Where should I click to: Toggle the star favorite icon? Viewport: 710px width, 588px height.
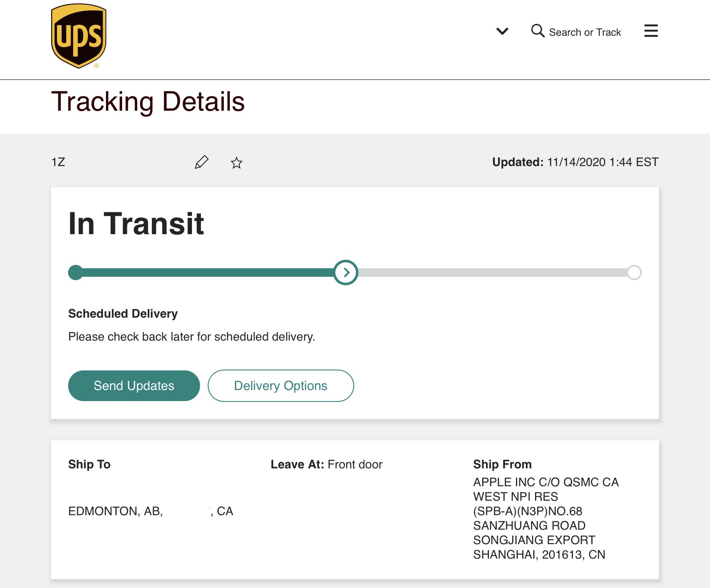[237, 163]
